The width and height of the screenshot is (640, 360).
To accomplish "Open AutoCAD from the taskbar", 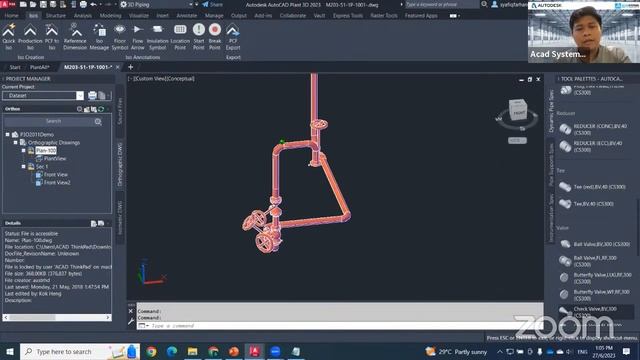I will point(255,351).
